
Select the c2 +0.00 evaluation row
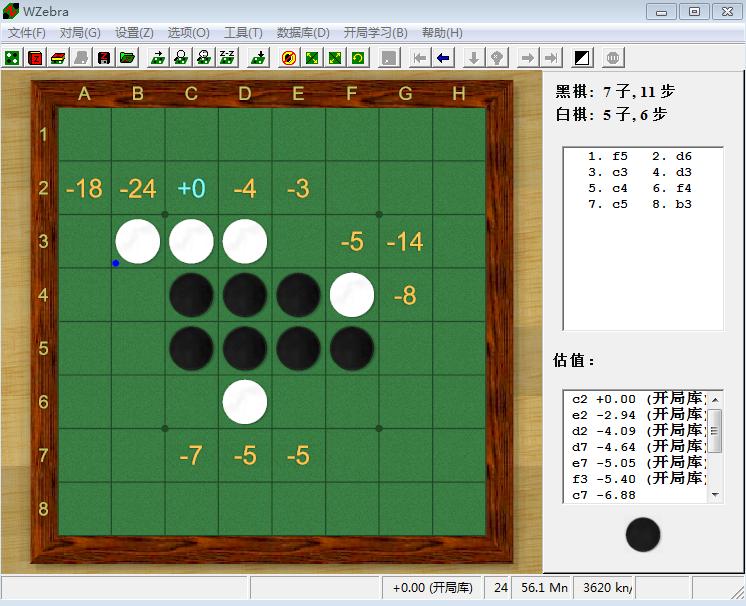(x=636, y=399)
